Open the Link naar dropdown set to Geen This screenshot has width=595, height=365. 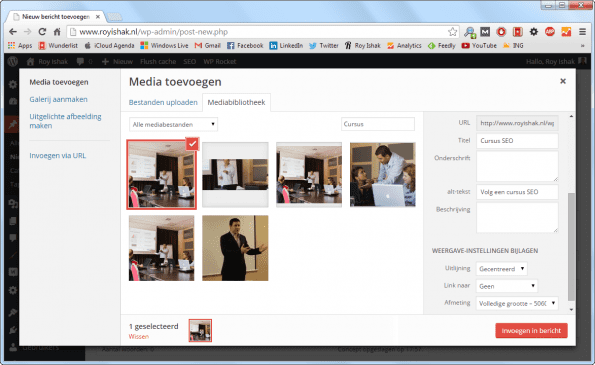(x=507, y=286)
